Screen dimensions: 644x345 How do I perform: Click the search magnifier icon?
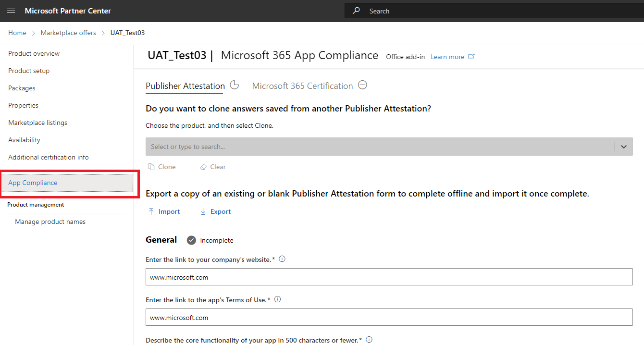pyautogui.click(x=356, y=11)
